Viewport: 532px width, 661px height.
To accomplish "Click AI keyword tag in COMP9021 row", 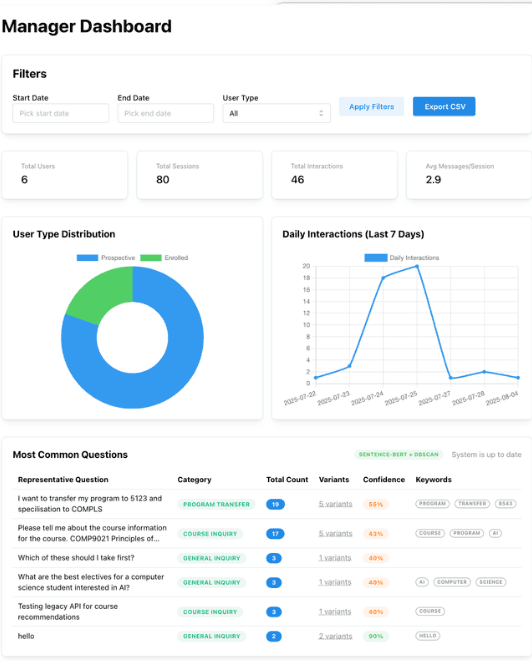I will coord(495,533).
